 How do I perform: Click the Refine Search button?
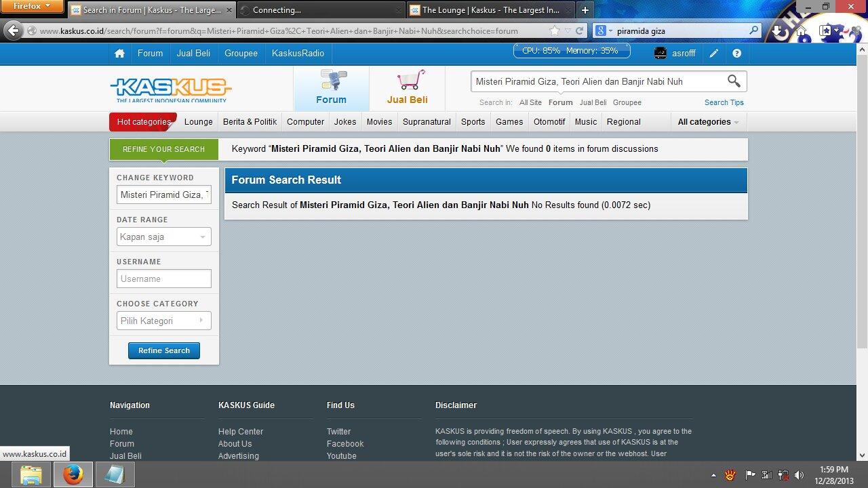164,350
